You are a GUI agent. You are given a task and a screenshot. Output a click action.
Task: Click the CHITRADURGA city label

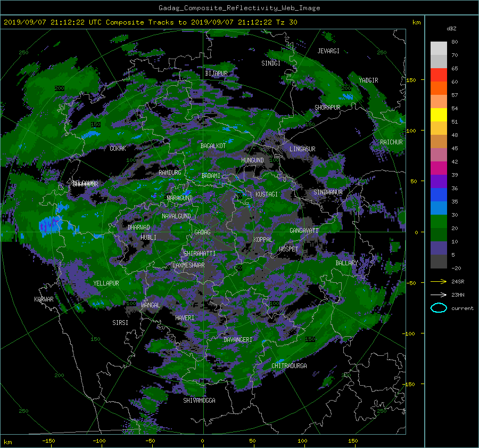tap(290, 366)
